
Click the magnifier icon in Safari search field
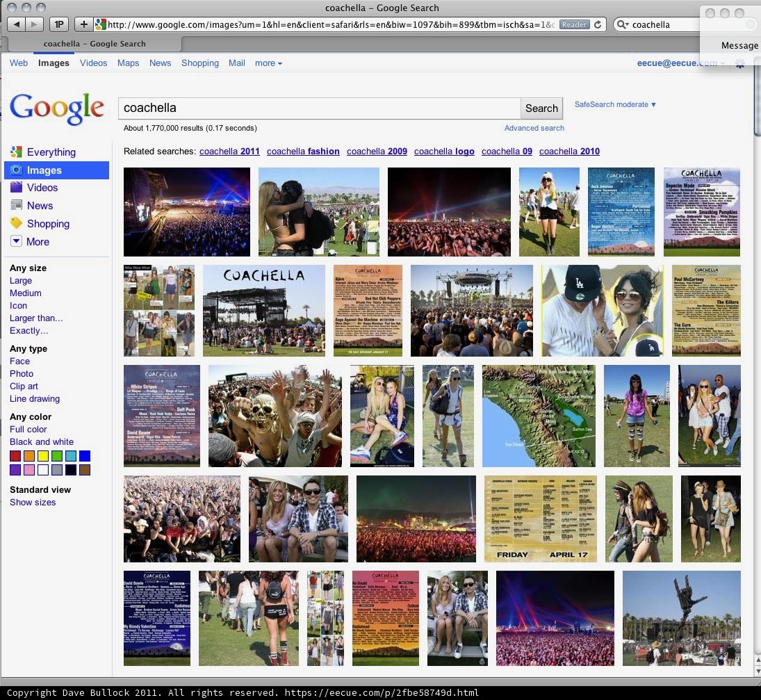(622, 25)
